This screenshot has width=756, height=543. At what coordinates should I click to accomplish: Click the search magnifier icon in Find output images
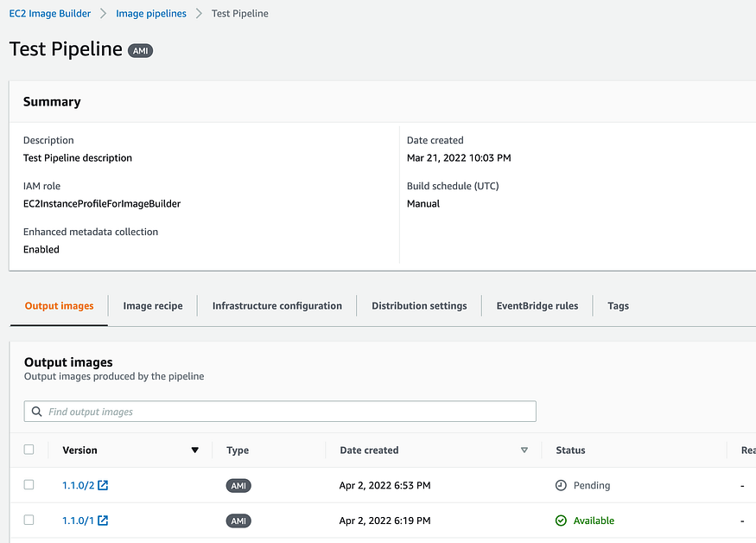(36, 412)
